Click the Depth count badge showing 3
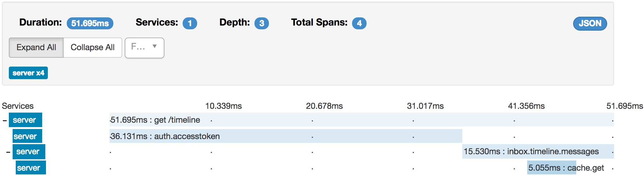 [x=262, y=23]
